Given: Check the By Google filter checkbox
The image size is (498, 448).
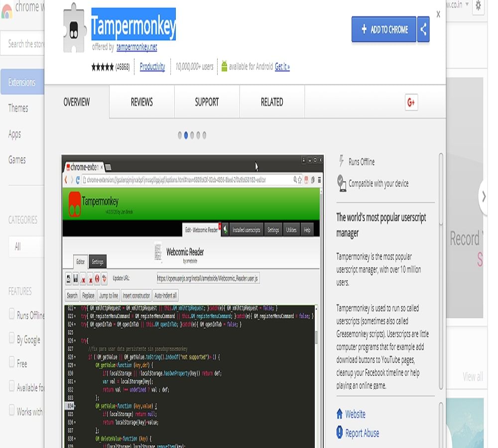Looking at the screenshot, I should click(11, 338).
